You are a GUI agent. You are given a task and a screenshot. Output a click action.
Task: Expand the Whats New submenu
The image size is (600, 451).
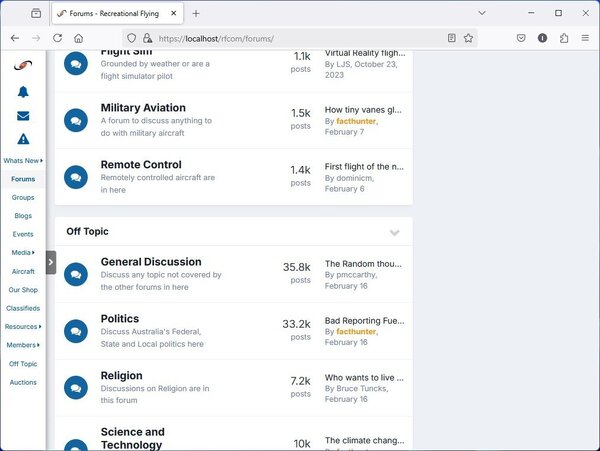coord(42,161)
